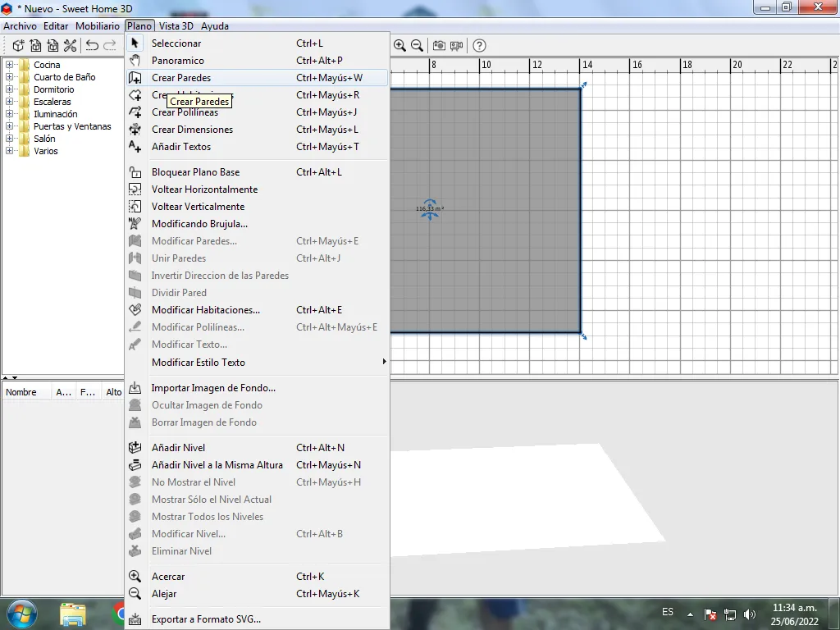This screenshot has width=840, height=630.
Task: Click the Alto column header
Action: 113,392
